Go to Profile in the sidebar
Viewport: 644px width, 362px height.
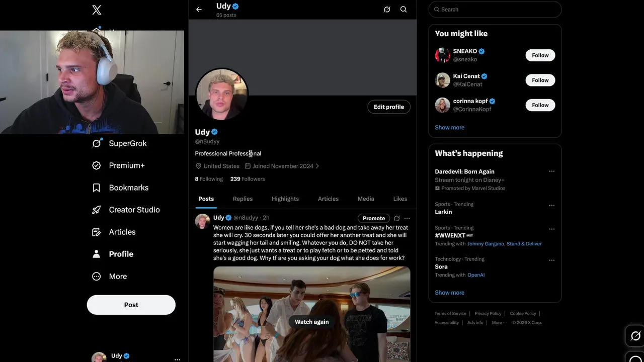coord(113,254)
